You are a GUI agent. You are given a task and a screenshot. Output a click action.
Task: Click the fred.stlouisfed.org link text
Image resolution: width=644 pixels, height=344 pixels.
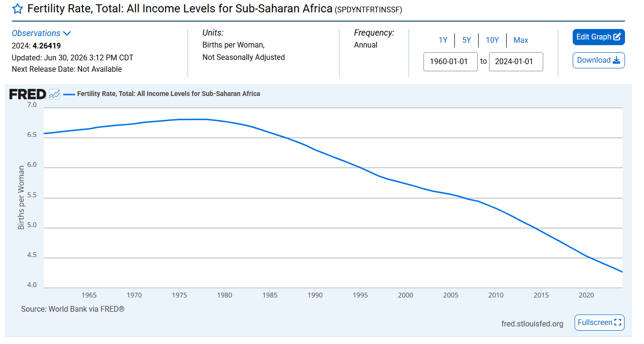click(x=532, y=324)
